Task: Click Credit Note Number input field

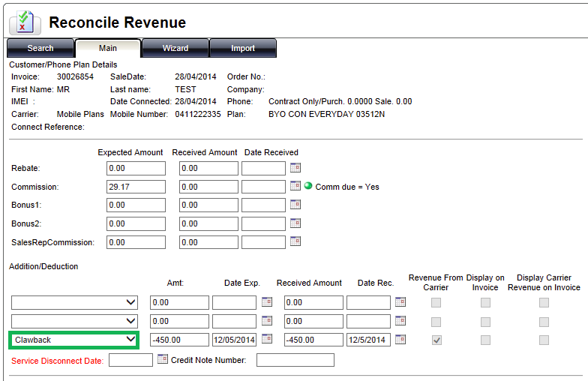Action: 295,360
